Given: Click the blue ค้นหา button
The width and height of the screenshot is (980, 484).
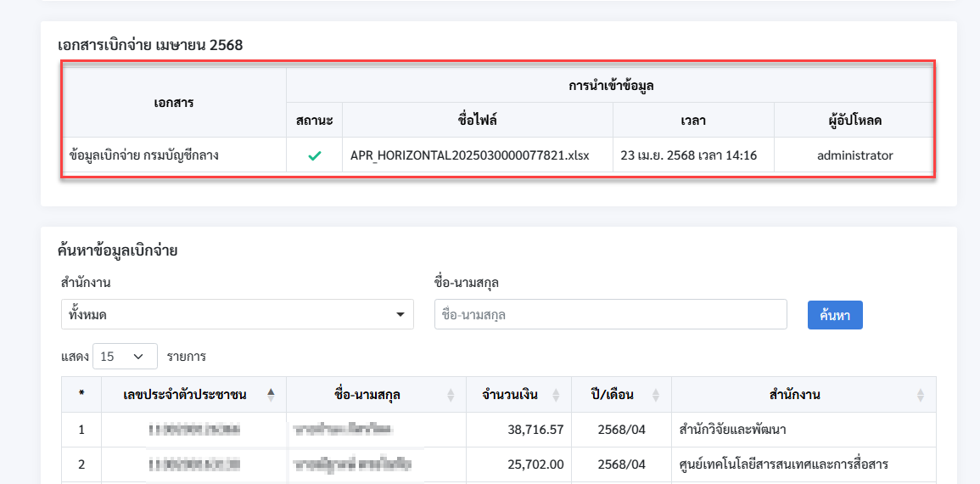Looking at the screenshot, I should (835, 314).
